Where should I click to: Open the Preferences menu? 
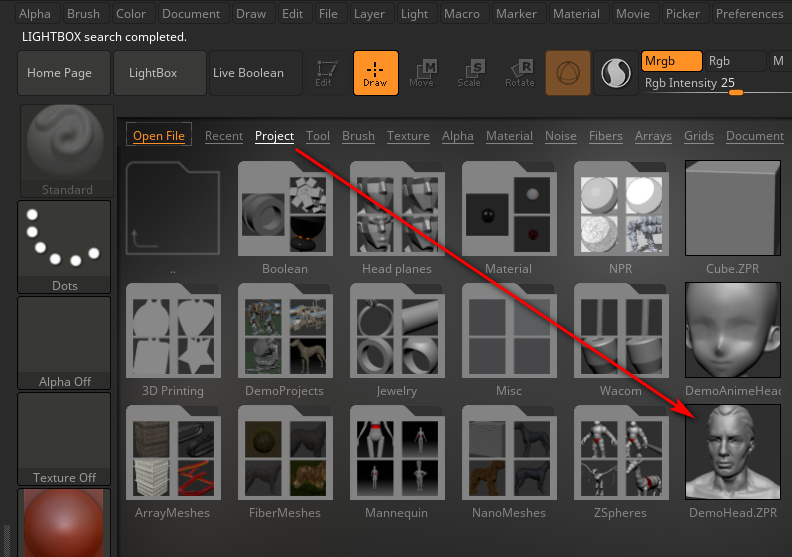749,14
